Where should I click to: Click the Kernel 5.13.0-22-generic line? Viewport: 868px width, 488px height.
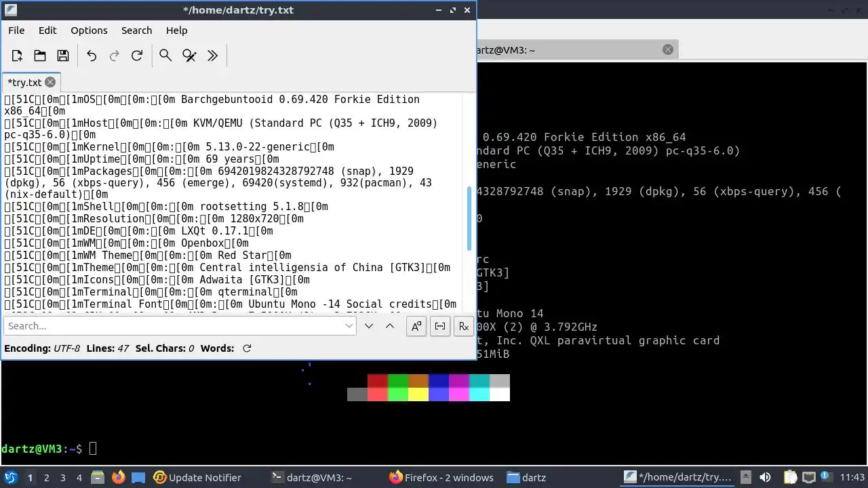click(x=169, y=147)
